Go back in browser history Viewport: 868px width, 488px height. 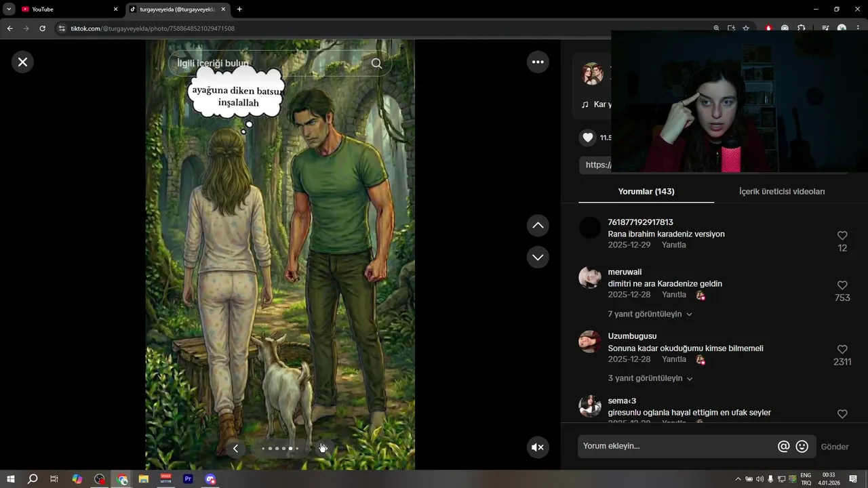click(9, 28)
